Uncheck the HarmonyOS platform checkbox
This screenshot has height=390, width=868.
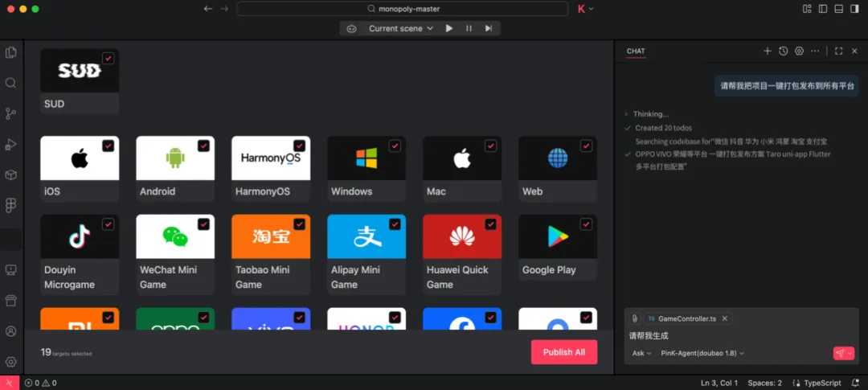point(300,146)
